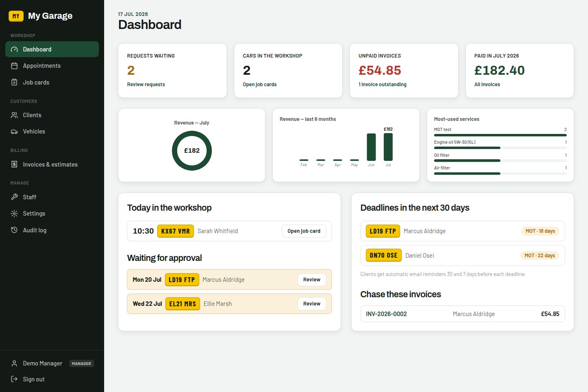Image resolution: width=588 pixels, height=392 pixels.
Task: Click the Sign out arrow icon
Action: 14,379
